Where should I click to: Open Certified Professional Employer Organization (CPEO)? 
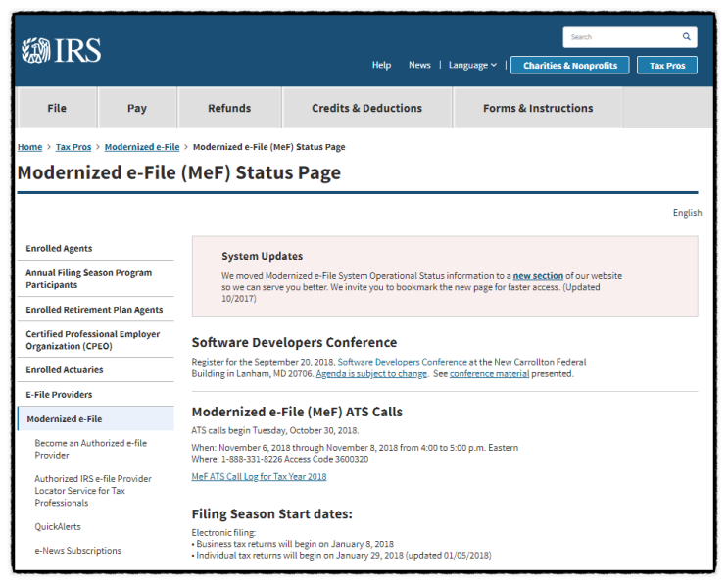click(x=92, y=340)
